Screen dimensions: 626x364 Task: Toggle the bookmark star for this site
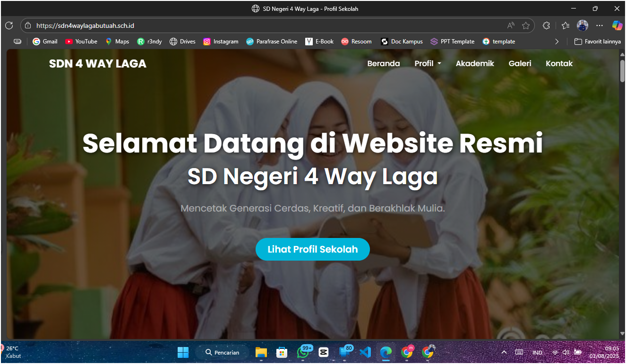coord(525,25)
